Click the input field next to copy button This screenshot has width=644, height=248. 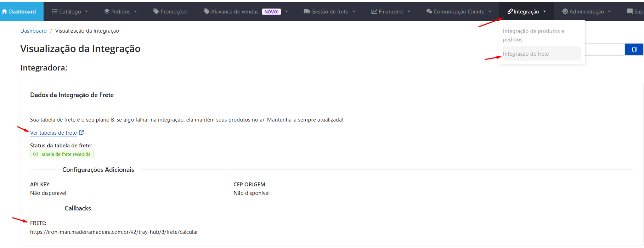tap(605, 50)
